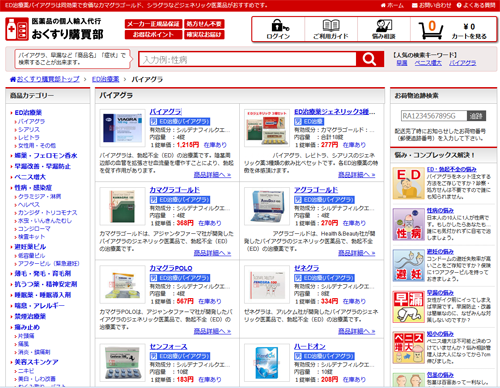Screen dimensions: 500x388
Task: Click the カマグラゴールド product image
Action: (x=122, y=207)
